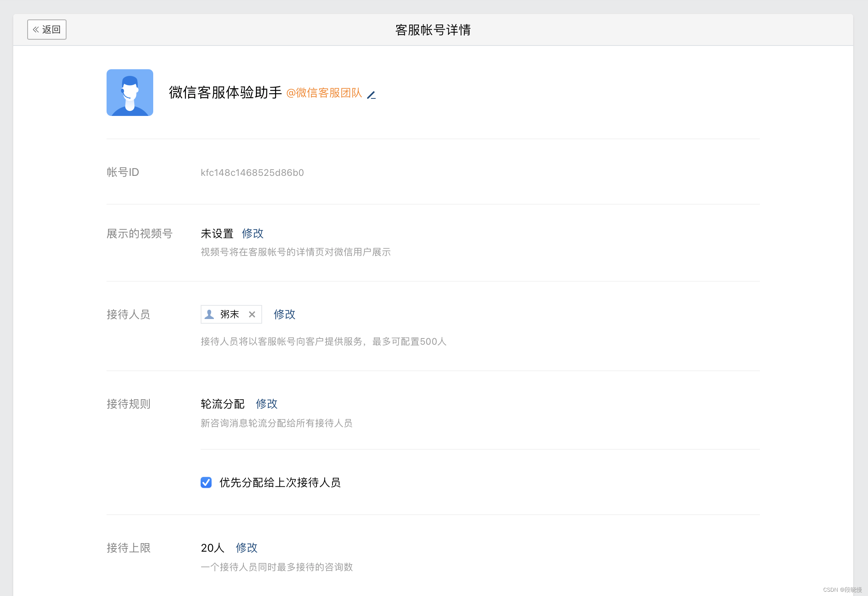This screenshot has width=868, height=596.
Task: Click the double chevron in 返回 button
Action: pyautogui.click(x=36, y=30)
